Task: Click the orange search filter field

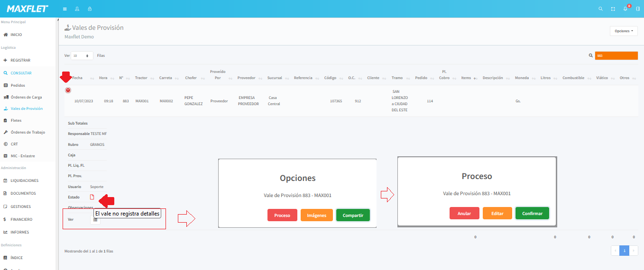Action: (x=616, y=55)
